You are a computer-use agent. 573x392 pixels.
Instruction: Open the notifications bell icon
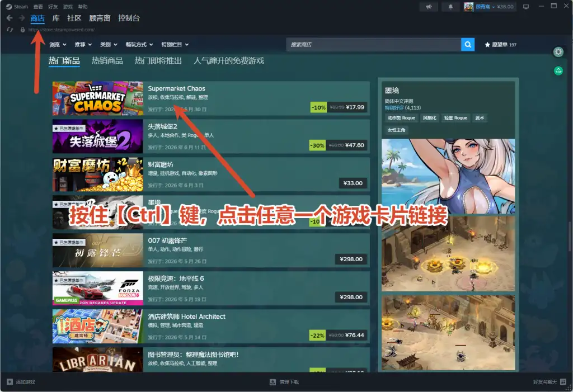tap(450, 7)
